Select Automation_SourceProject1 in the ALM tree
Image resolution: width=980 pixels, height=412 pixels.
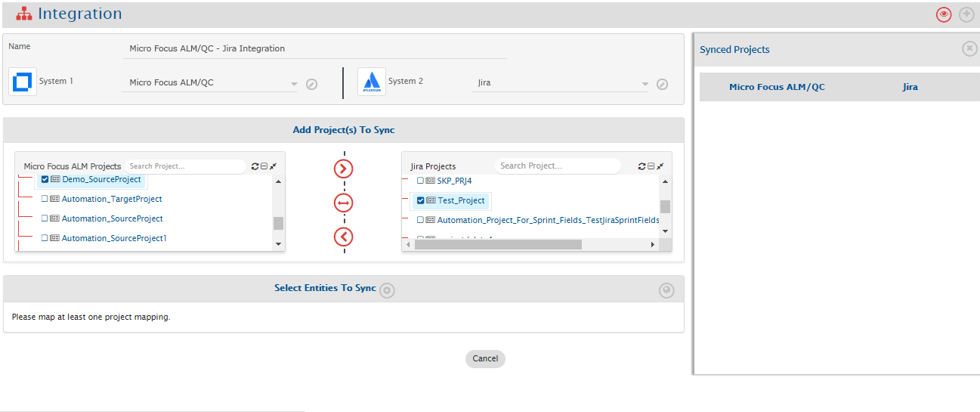click(113, 238)
